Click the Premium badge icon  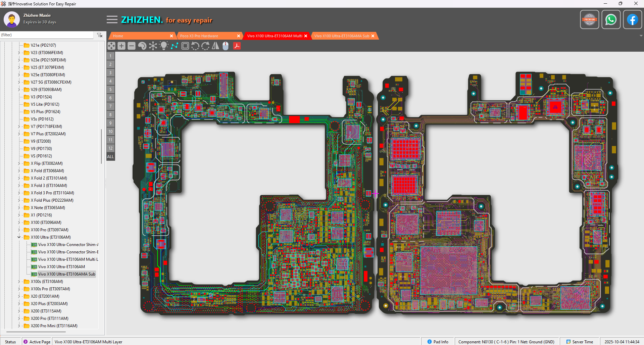pos(590,20)
